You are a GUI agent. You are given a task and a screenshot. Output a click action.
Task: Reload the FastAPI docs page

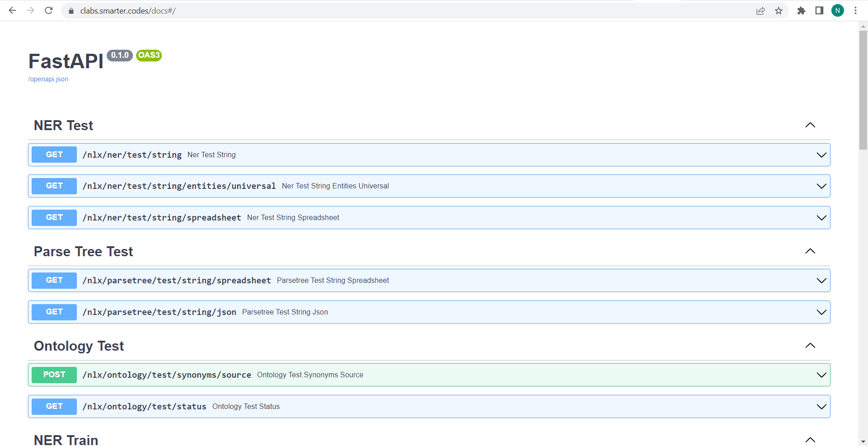pyautogui.click(x=49, y=10)
